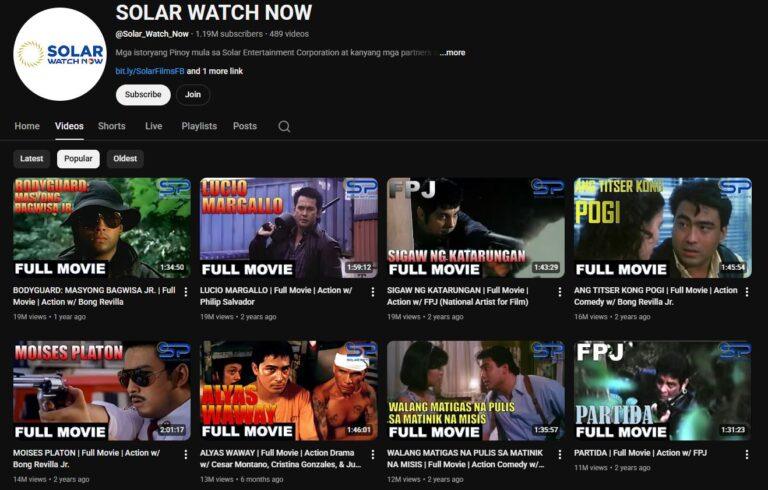
Task: Switch to the Live tab
Action: point(153,126)
